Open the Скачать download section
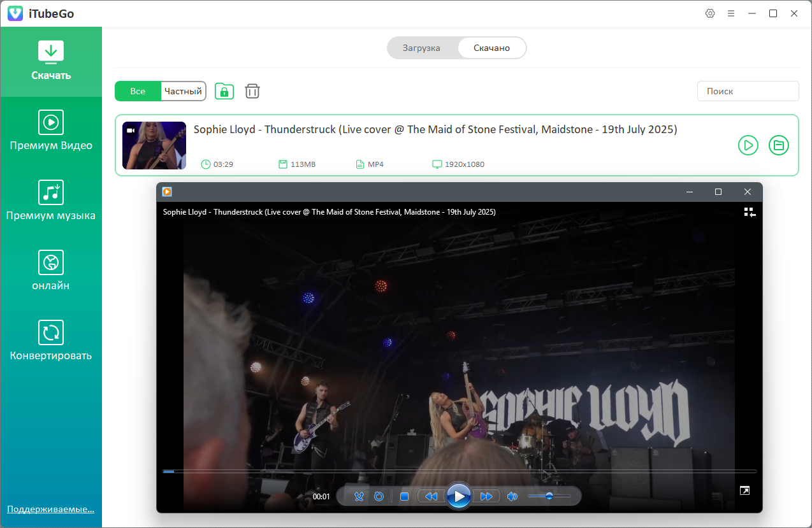Viewport: 812px width, 528px height. (x=51, y=61)
